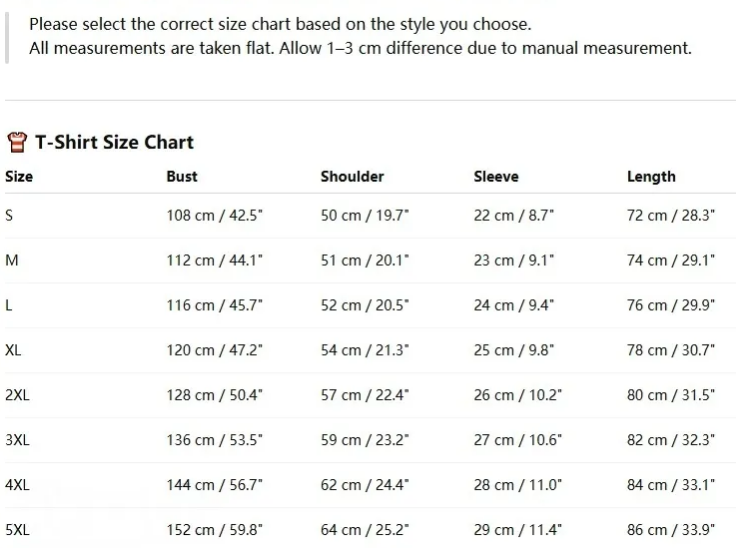Click the 108 cm / 42.5" bust cell

(x=214, y=215)
